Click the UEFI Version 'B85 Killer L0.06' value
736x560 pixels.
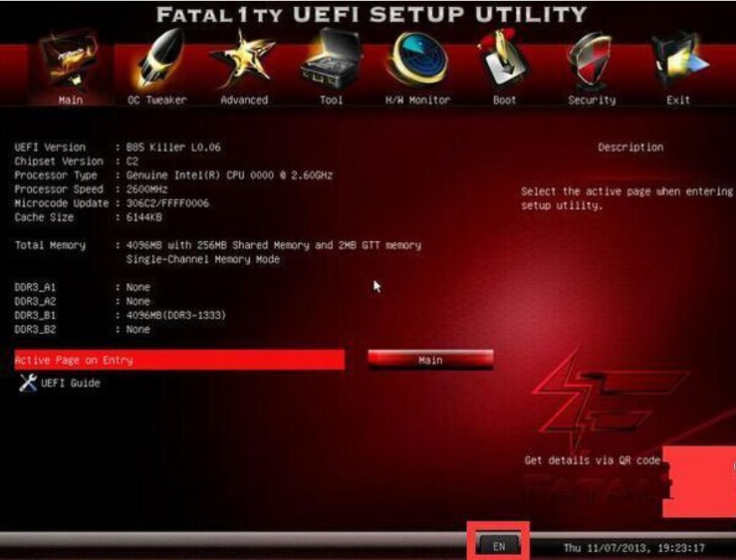pos(173,147)
